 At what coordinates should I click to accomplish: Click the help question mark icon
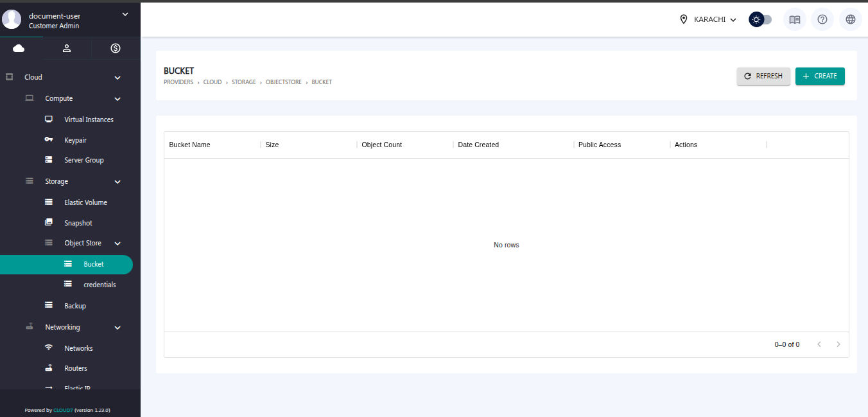pos(822,19)
